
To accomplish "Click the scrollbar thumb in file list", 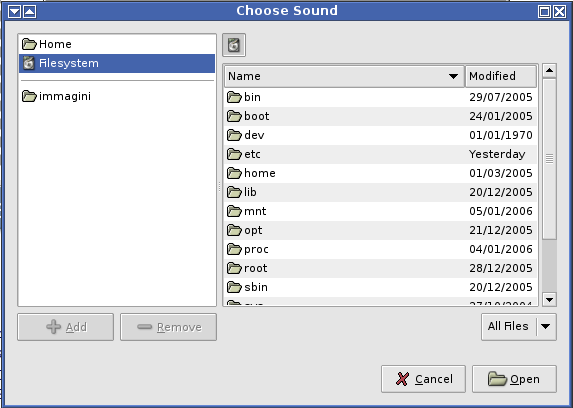I will coord(550,159).
